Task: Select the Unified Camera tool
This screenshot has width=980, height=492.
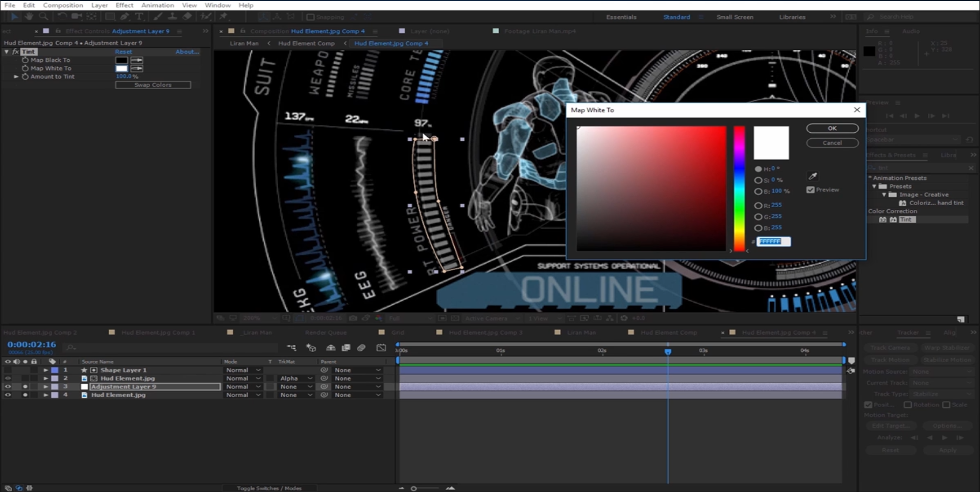Action: 77,17
